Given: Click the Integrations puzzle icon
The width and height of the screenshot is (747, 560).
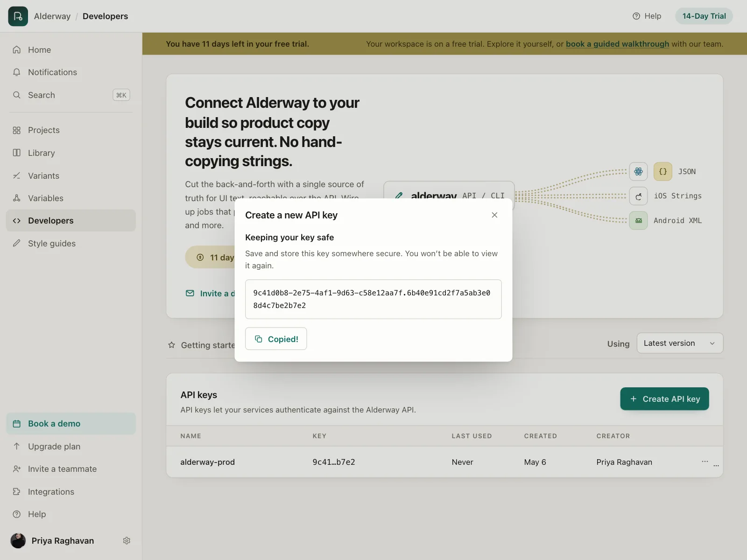Looking at the screenshot, I should pyautogui.click(x=17, y=492).
